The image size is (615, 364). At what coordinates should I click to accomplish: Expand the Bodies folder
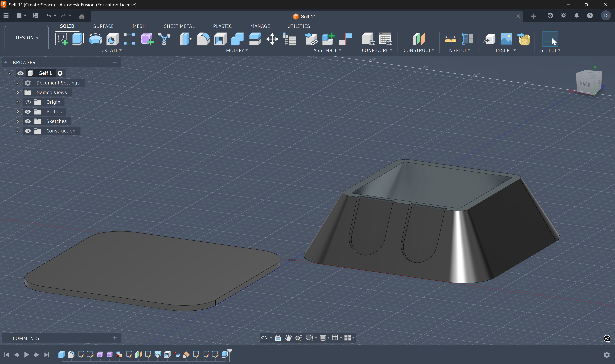[17, 112]
